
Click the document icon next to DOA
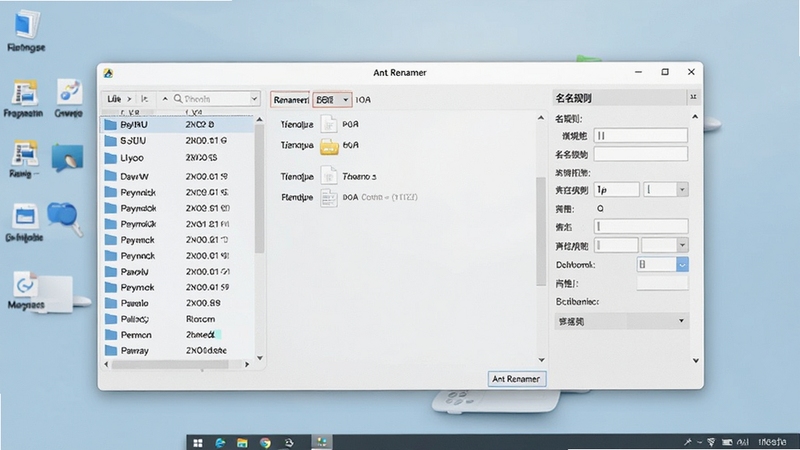(x=329, y=198)
